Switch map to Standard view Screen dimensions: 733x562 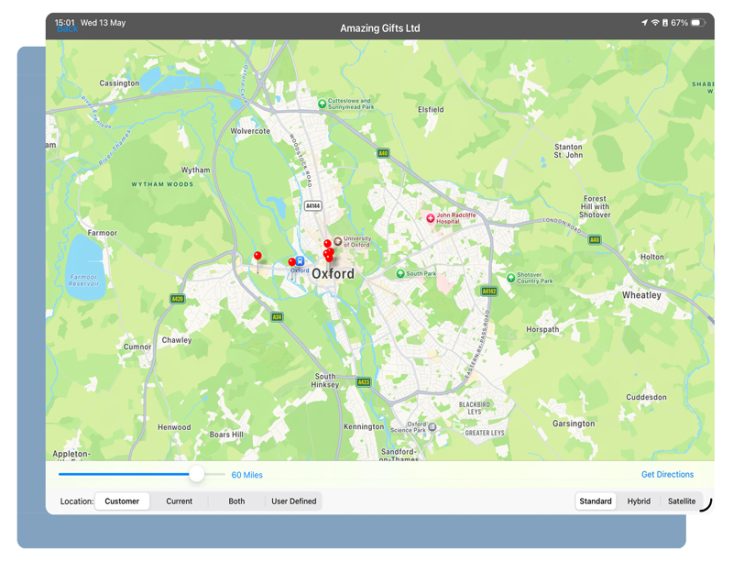[596, 501]
